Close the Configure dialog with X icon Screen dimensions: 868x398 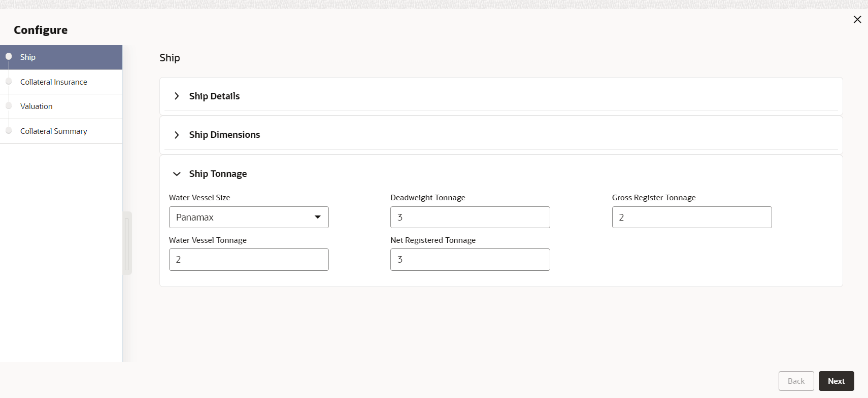(857, 19)
